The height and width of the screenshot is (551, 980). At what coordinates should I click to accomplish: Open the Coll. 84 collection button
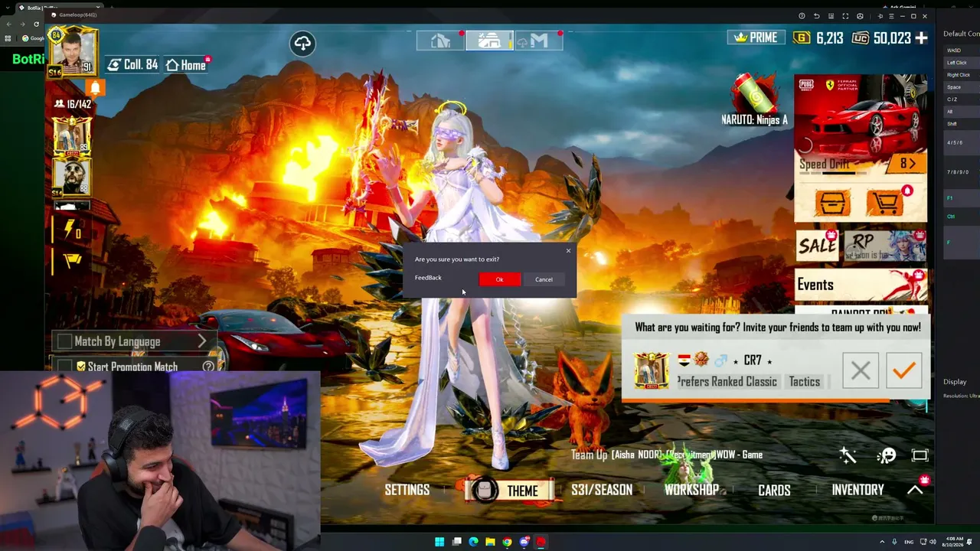(x=132, y=65)
